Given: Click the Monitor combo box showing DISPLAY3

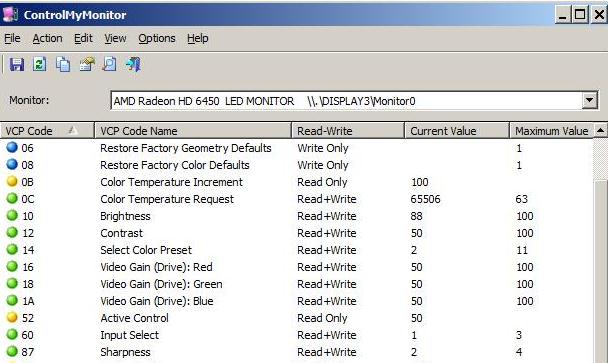Looking at the screenshot, I should coord(354,101).
